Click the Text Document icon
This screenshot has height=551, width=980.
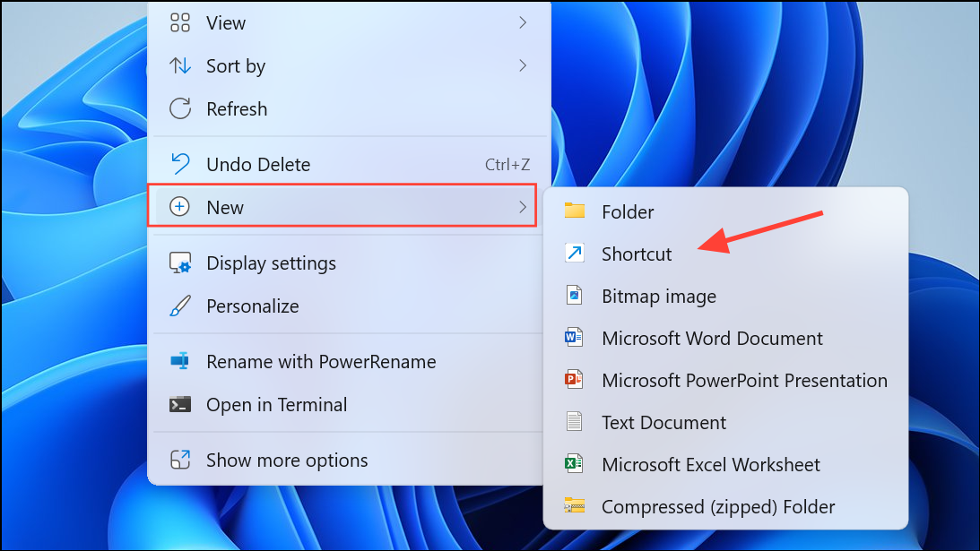point(577,422)
